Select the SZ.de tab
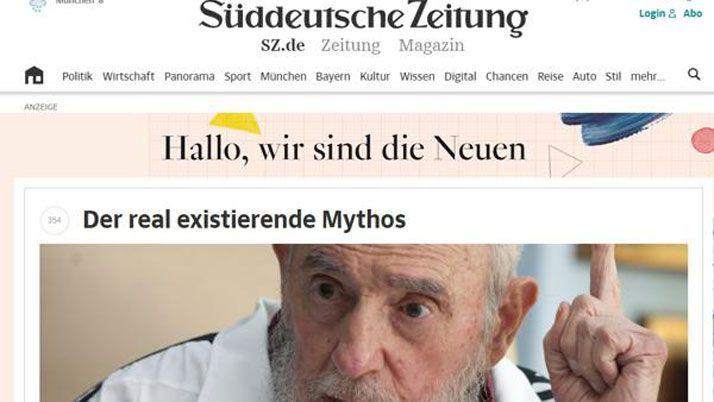 283,46
